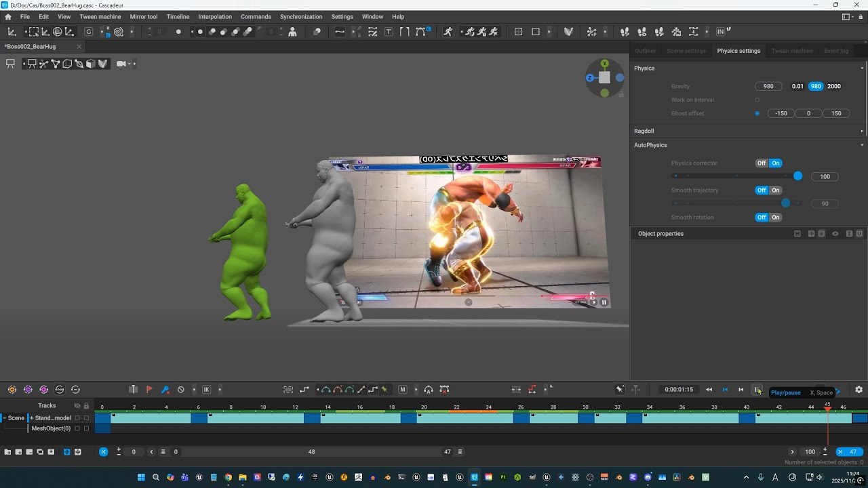Click the V-shaped mesh icon in top toolbar

tap(569, 32)
